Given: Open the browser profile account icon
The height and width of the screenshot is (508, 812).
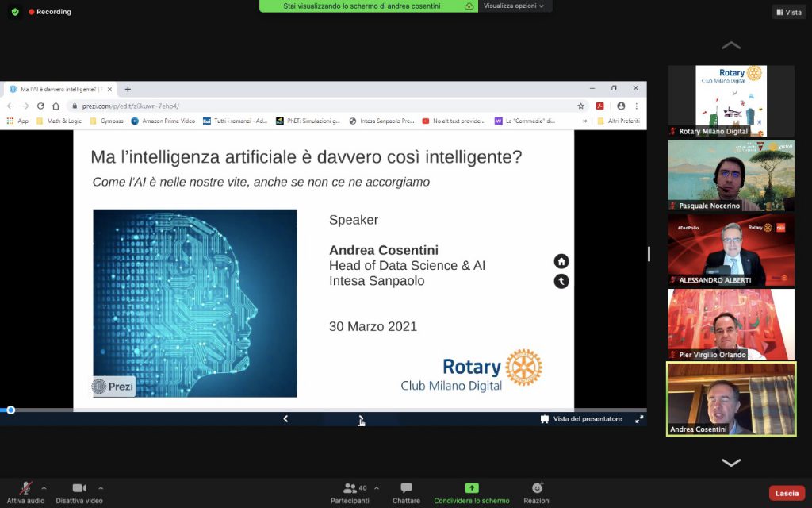Looking at the screenshot, I should pos(621,106).
